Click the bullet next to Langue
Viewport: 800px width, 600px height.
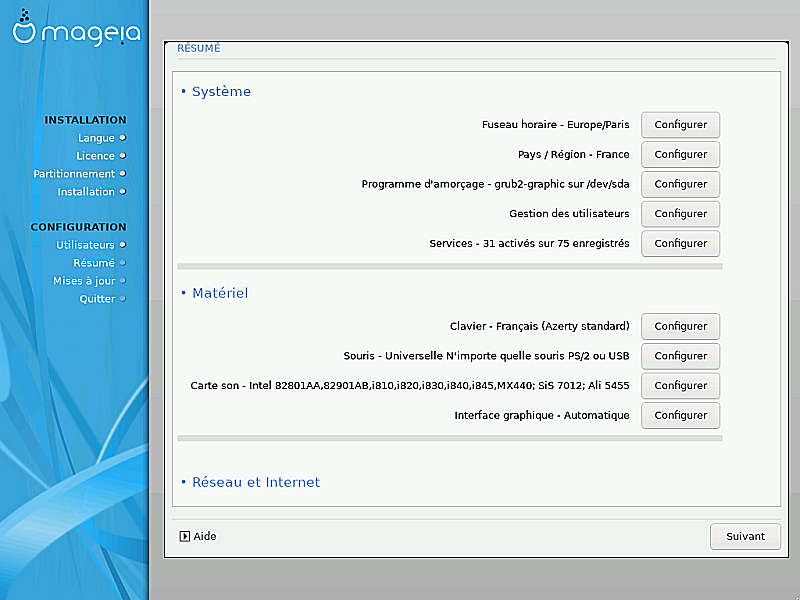123,138
